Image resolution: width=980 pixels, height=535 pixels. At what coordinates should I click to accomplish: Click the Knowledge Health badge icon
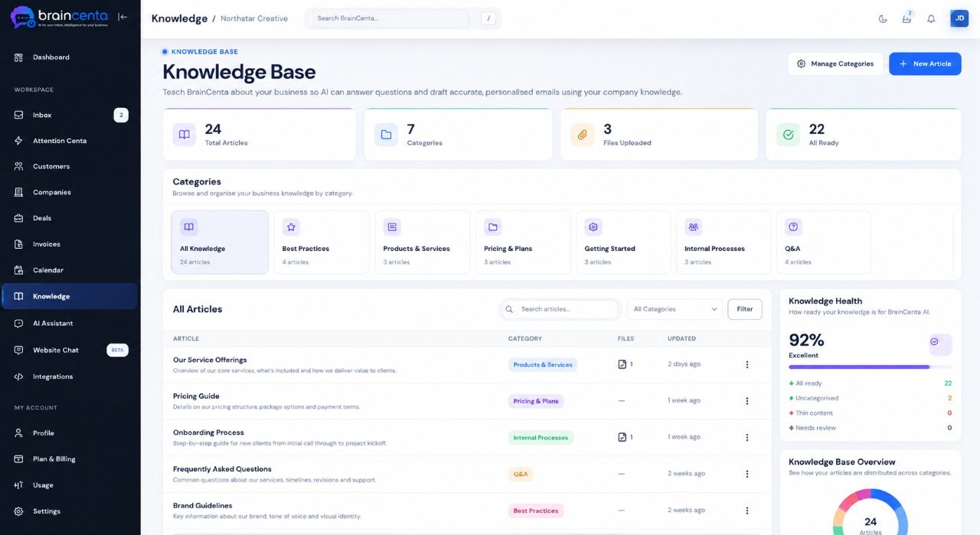[x=940, y=344]
